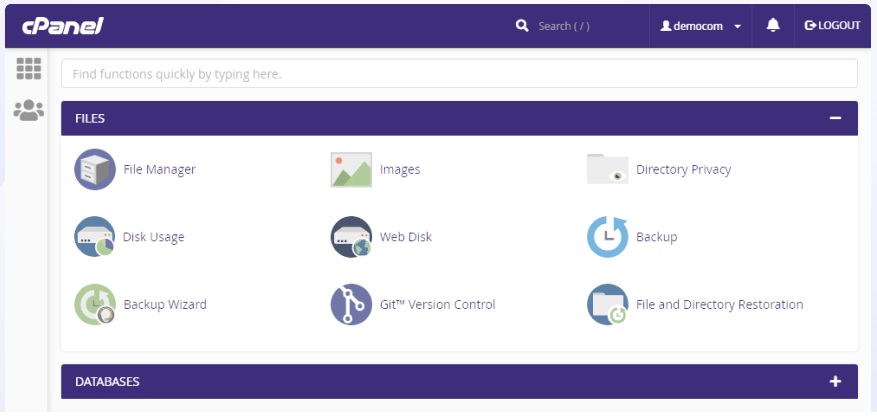Open the Web Disk icon
This screenshot has height=419, width=877.
tap(351, 237)
